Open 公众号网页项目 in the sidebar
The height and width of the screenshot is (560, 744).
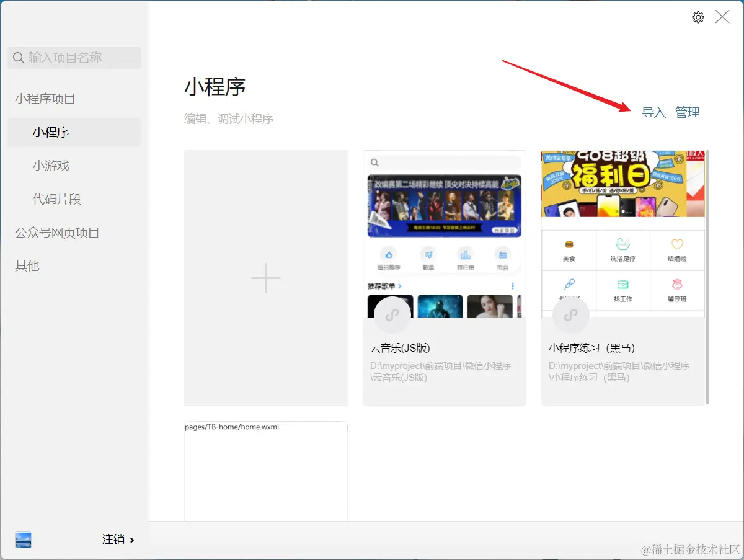click(57, 233)
